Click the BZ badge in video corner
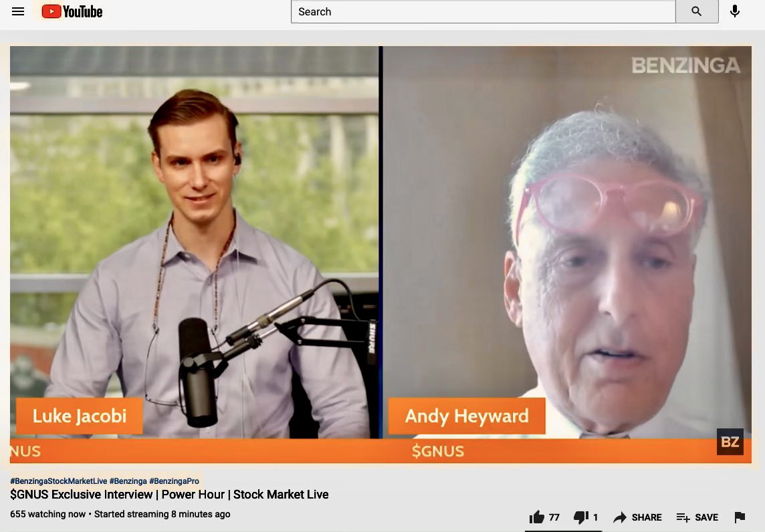765x532 pixels. pyautogui.click(x=730, y=442)
